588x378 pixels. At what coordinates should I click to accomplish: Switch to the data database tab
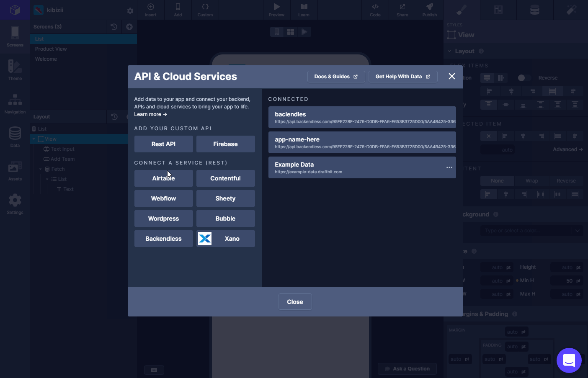[x=535, y=10]
